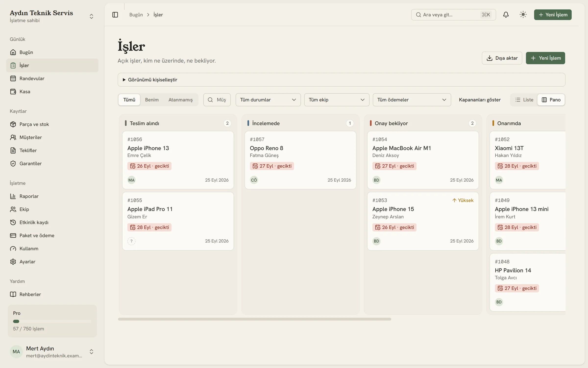
Task: Open Kasa wallet page
Action: [x=52, y=92]
